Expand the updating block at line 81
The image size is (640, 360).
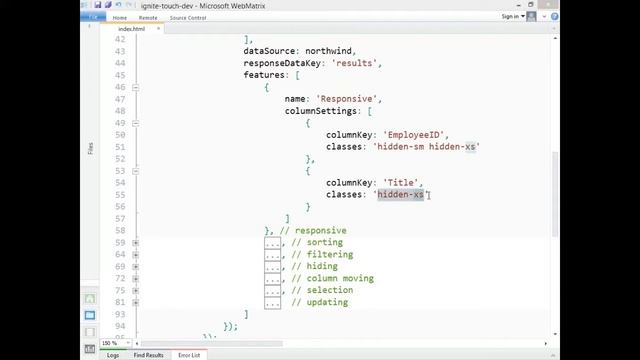click(136, 302)
